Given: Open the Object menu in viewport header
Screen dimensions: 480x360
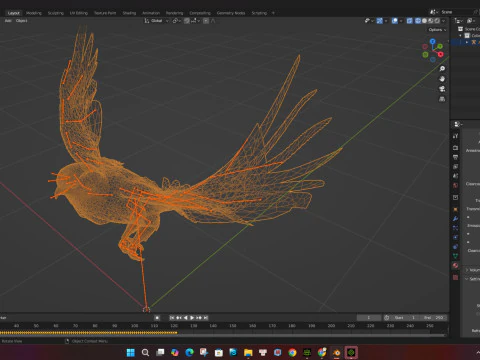Looking at the screenshot, I should click(x=22, y=21).
